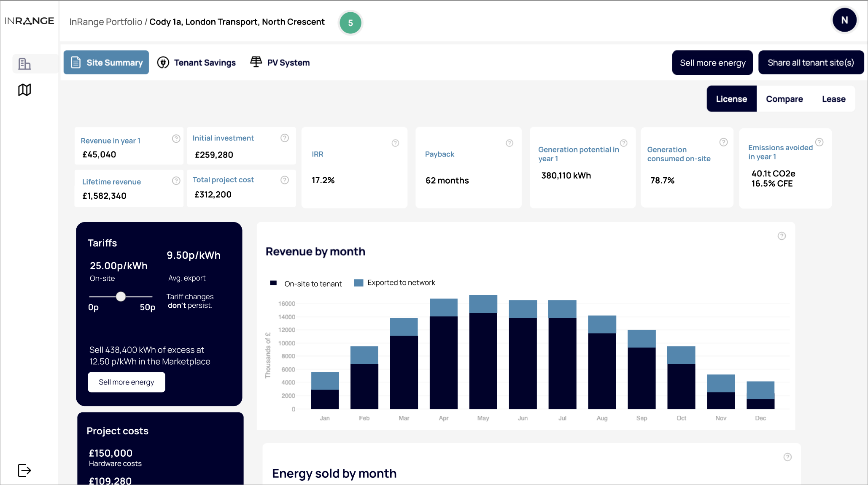Click the logout icon in sidebar
The width and height of the screenshot is (868, 485).
click(x=24, y=470)
